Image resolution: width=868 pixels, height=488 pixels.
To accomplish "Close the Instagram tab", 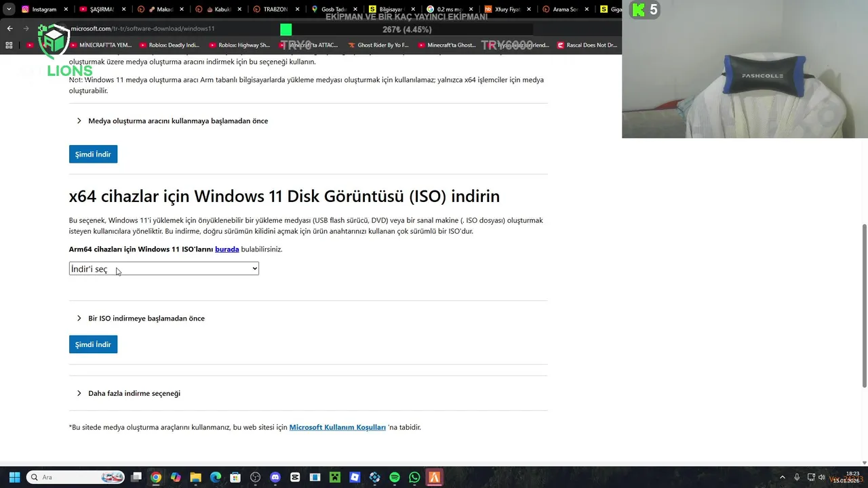I will pos(66,9).
